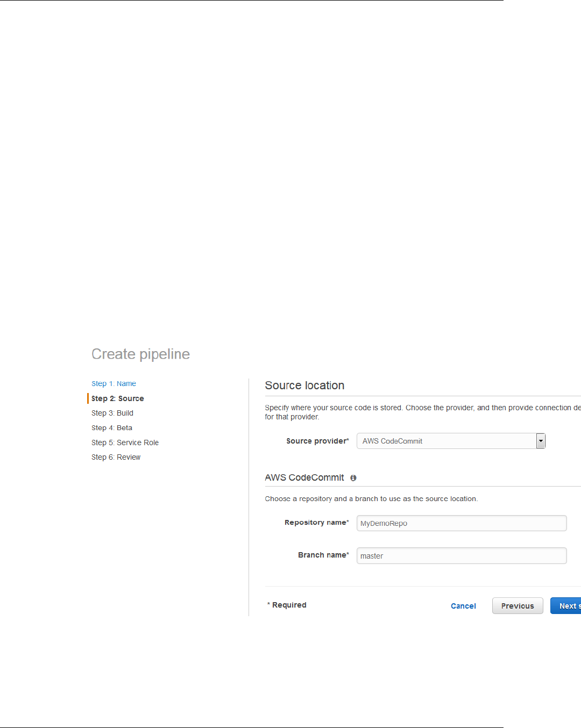Click the Repository name input field
This screenshot has width=581, height=728.
(x=462, y=523)
